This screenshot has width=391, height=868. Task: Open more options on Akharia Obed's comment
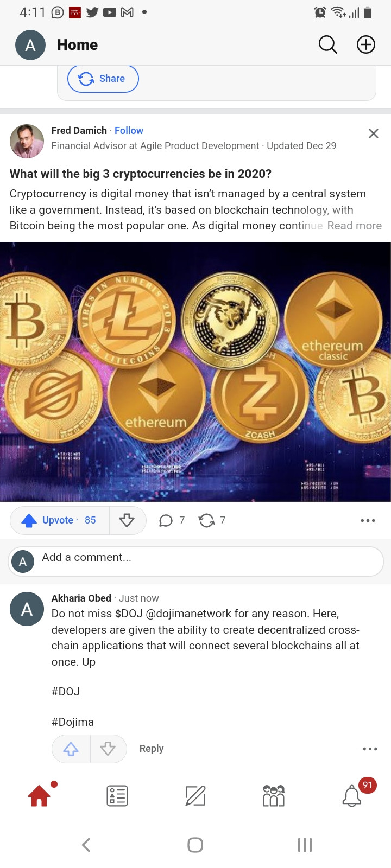click(x=370, y=749)
